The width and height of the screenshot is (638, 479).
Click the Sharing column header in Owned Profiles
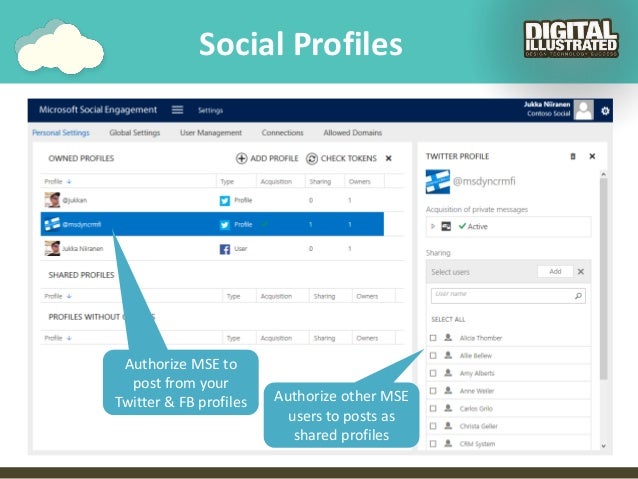tap(320, 182)
